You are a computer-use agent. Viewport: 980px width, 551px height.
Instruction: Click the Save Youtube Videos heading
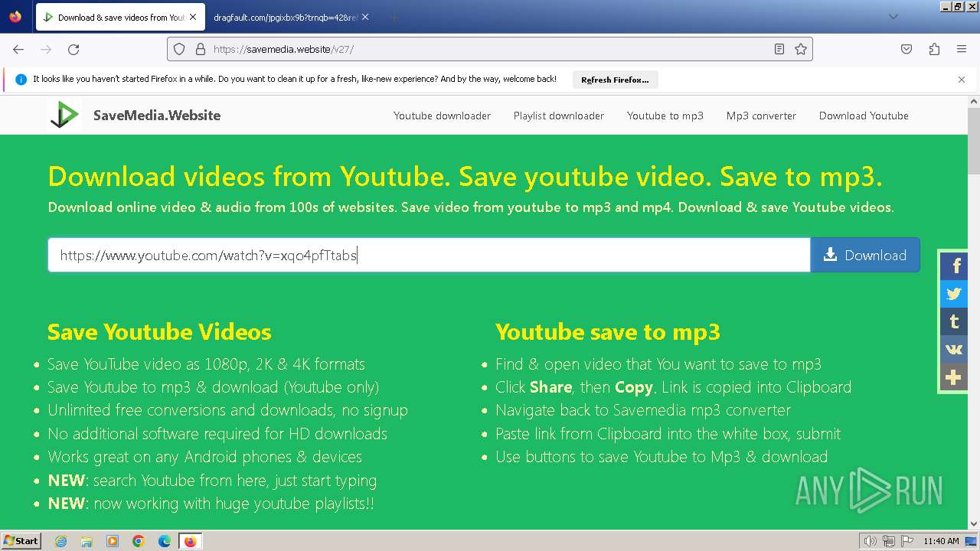159,332
